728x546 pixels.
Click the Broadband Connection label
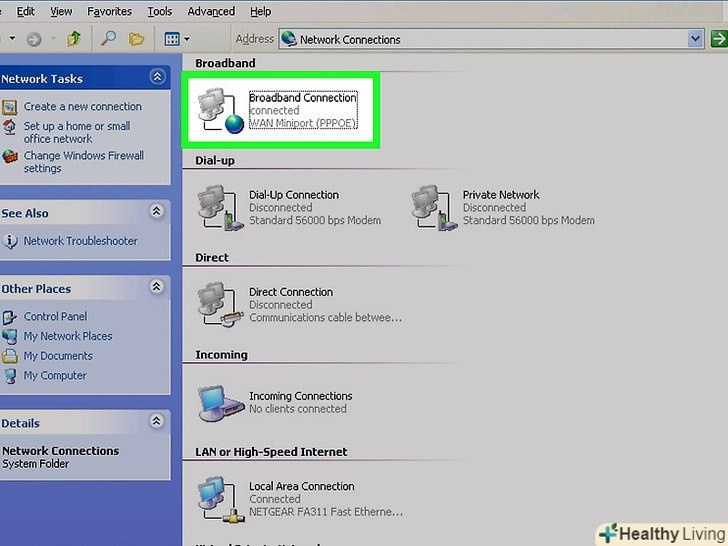pos(303,98)
